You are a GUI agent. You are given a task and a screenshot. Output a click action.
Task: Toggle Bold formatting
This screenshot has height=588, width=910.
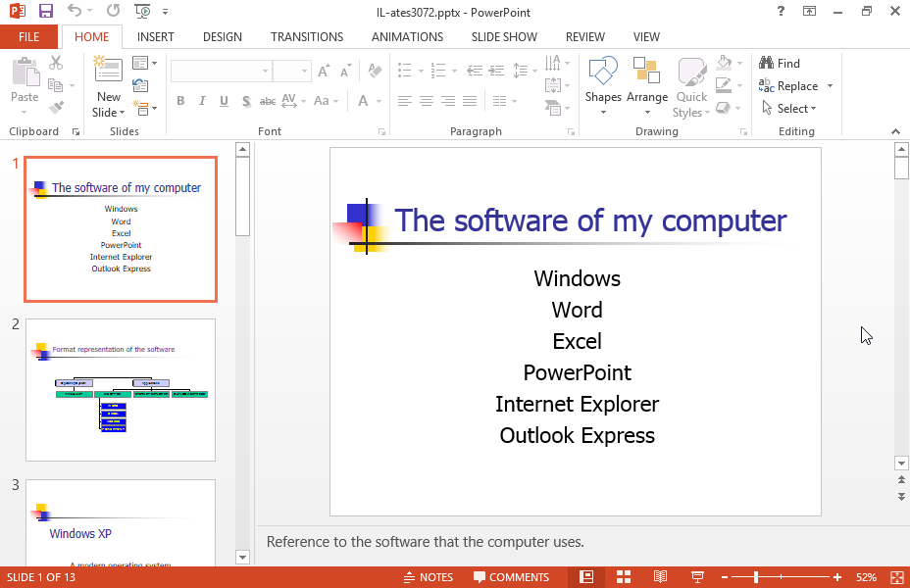pyautogui.click(x=180, y=101)
